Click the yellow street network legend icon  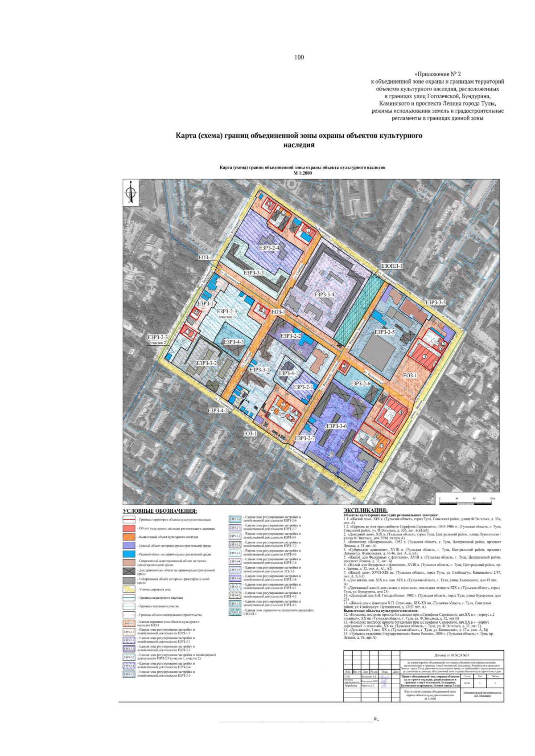click(129, 589)
